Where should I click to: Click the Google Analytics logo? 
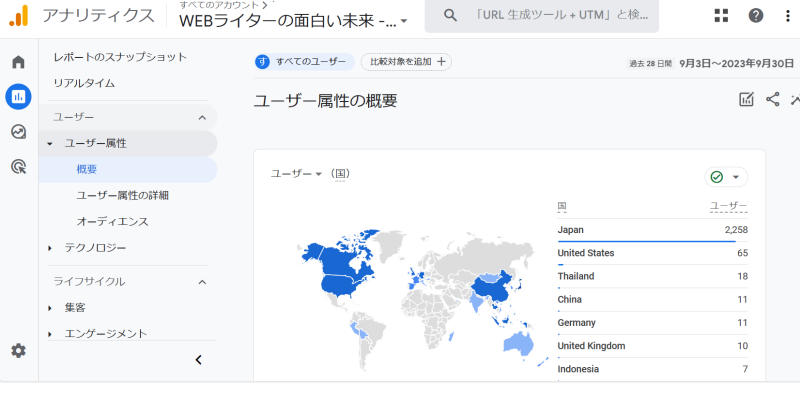pyautogui.click(x=18, y=16)
